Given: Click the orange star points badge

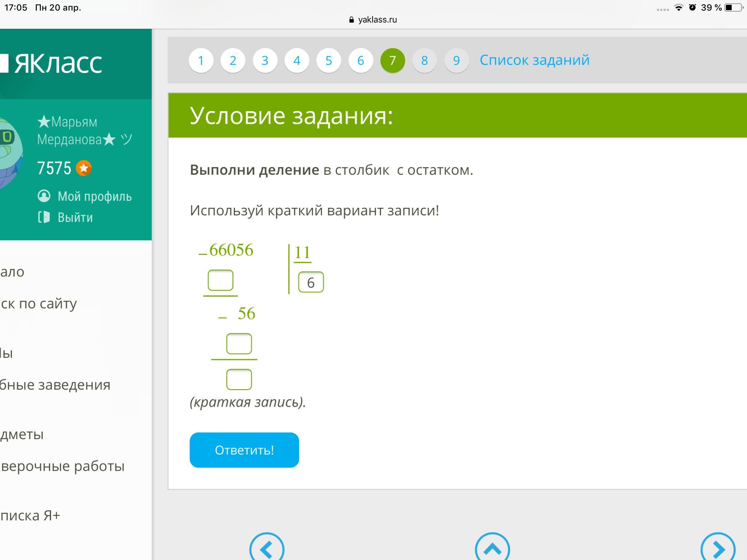Looking at the screenshot, I should pyautogui.click(x=84, y=168).
